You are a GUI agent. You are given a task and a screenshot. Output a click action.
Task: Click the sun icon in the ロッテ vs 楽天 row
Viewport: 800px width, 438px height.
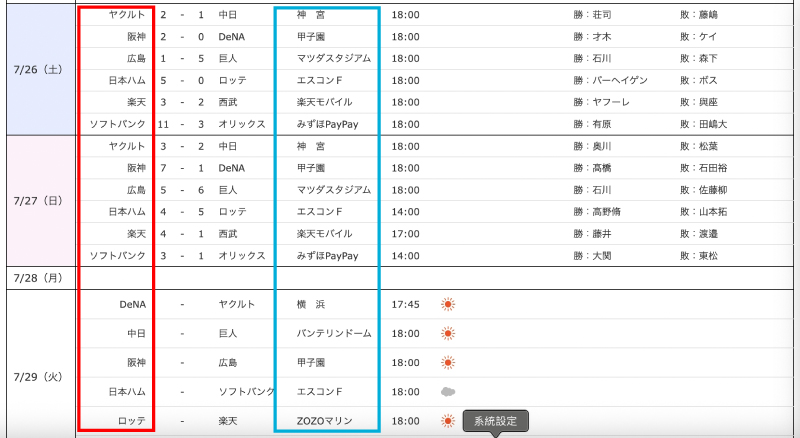(450, 421)
